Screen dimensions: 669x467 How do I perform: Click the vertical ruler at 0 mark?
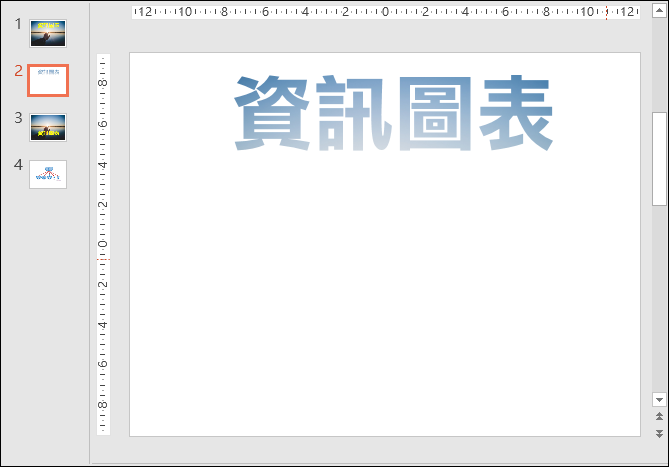[103, 244]
